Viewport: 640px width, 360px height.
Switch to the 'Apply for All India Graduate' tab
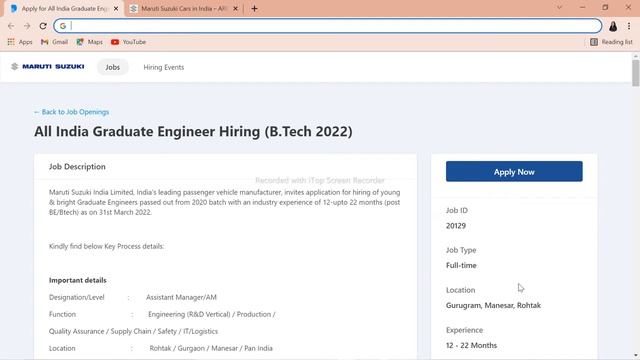pyautogui.click(x=63, y=9)
